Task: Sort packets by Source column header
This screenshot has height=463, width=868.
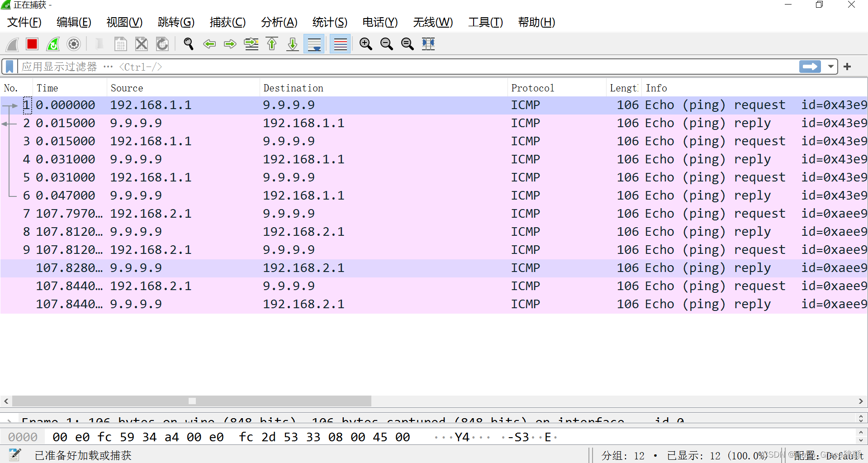Action: (x=183, y=88)
